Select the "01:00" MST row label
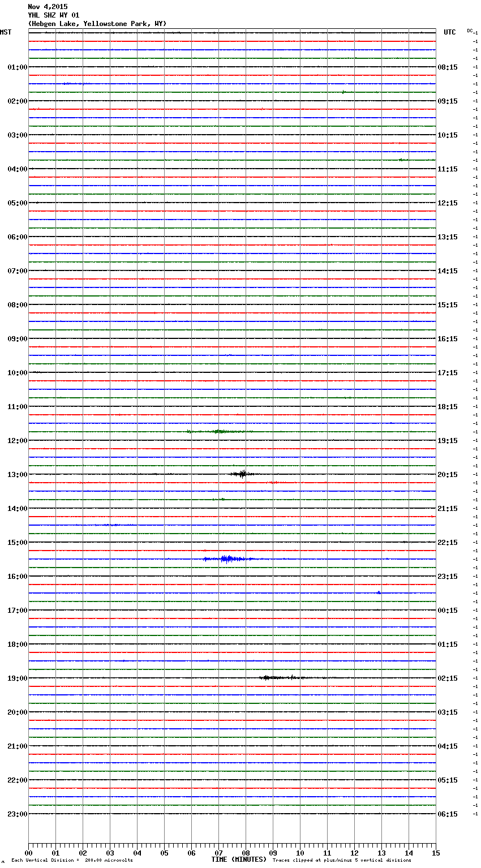The height and width of the screenshot is (868, 481). click(x=18, y=67)
